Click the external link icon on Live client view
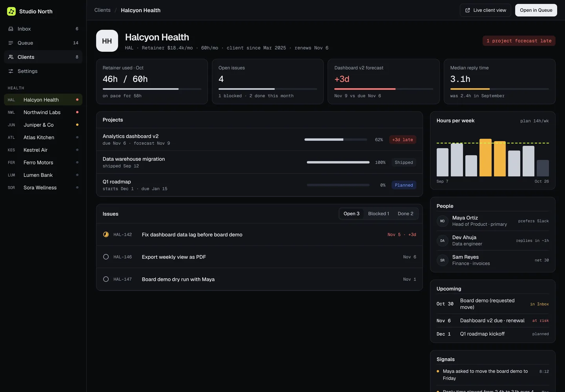Screen dimensions: 565x392 coord(468,10)
